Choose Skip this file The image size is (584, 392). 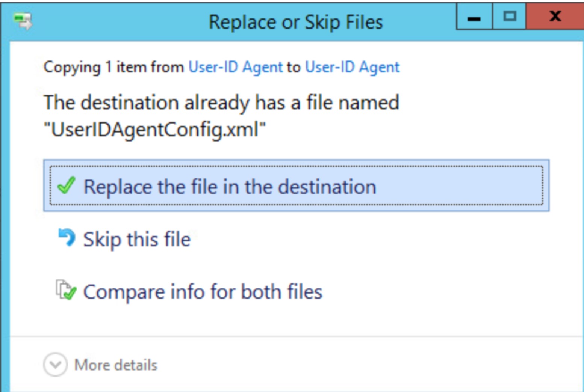coord(137,238)
